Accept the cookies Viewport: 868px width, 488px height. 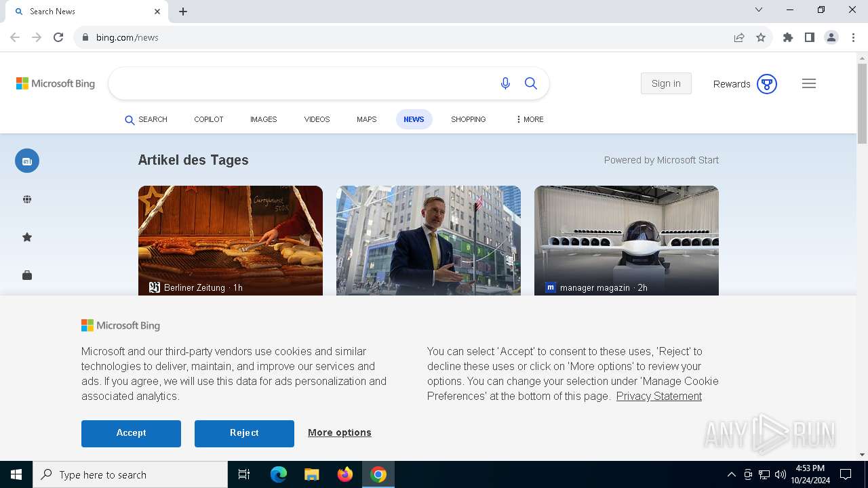131,433
